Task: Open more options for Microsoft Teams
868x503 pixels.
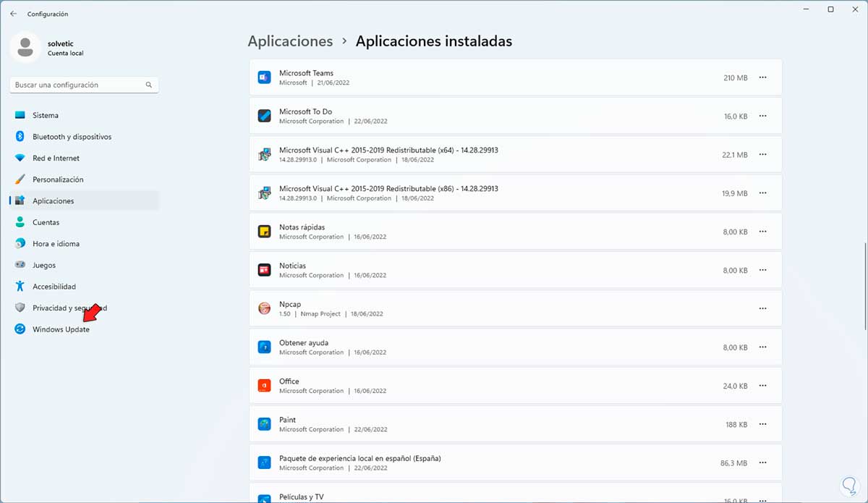Action: click(x=762, y=77)
